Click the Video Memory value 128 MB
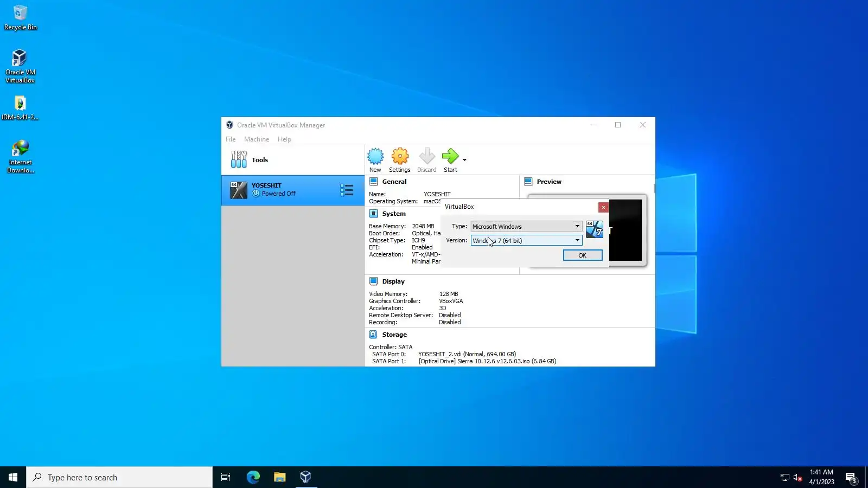This screenshot has width=868, height=488. coord(449,294)
